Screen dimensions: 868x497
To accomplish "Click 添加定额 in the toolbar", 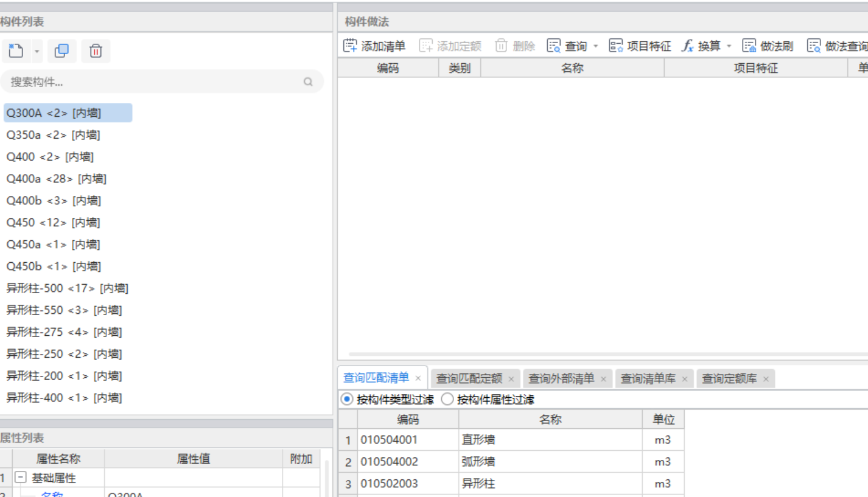I will [450, 46].
